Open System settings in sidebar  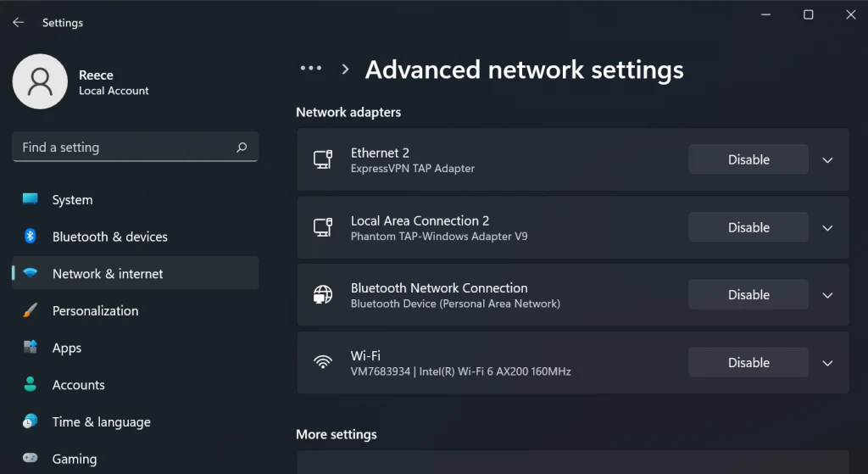[72, 200]
